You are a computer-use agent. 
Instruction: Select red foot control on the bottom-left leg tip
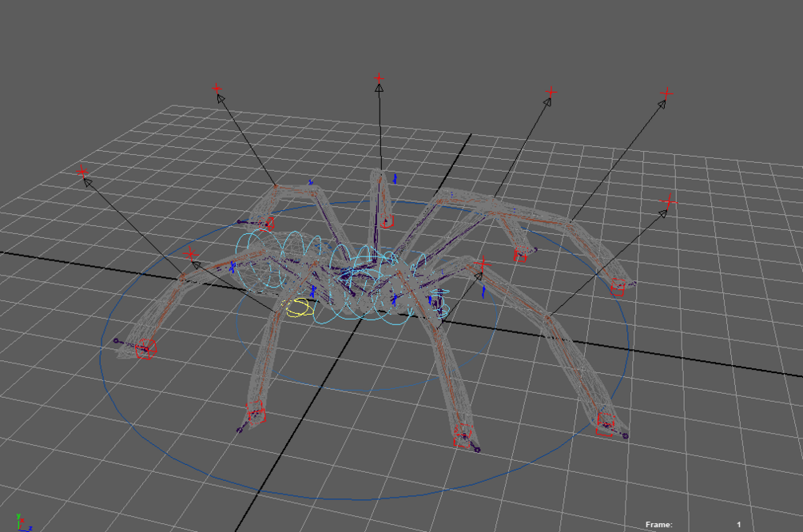[256, 412]
